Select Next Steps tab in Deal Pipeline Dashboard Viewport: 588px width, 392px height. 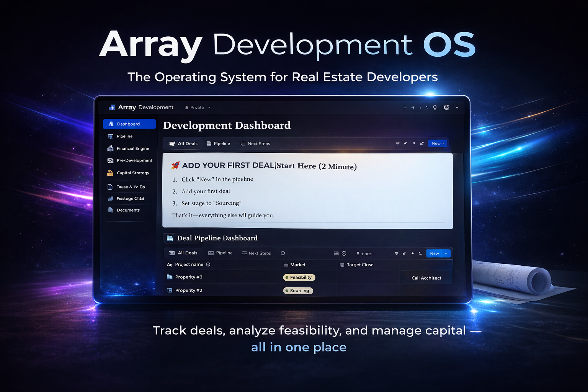tap(256, 253)
